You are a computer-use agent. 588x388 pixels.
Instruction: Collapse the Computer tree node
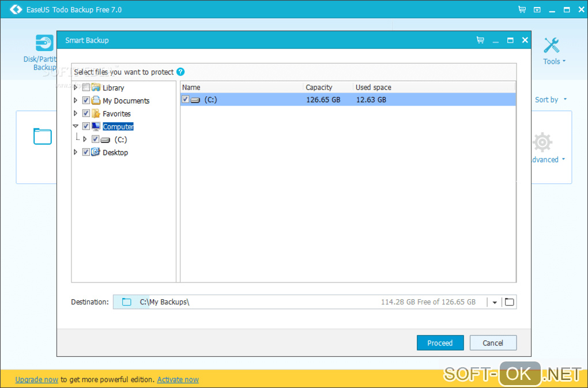click(x=76, y=126)
